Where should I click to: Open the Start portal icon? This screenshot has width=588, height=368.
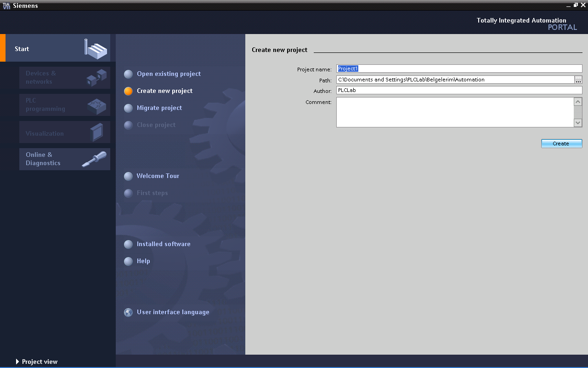pyautogui.click(x=96, y=48)
